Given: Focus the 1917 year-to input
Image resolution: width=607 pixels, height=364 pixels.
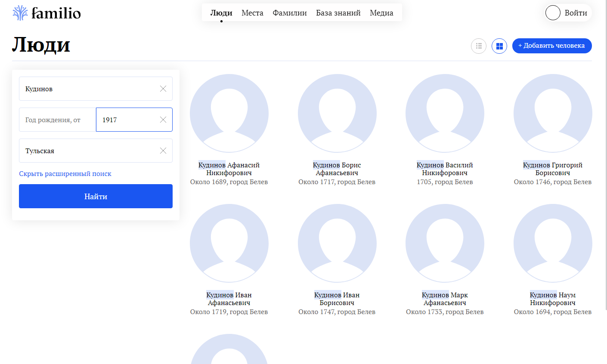Looking at the screenshot, I should pos(134,120).
